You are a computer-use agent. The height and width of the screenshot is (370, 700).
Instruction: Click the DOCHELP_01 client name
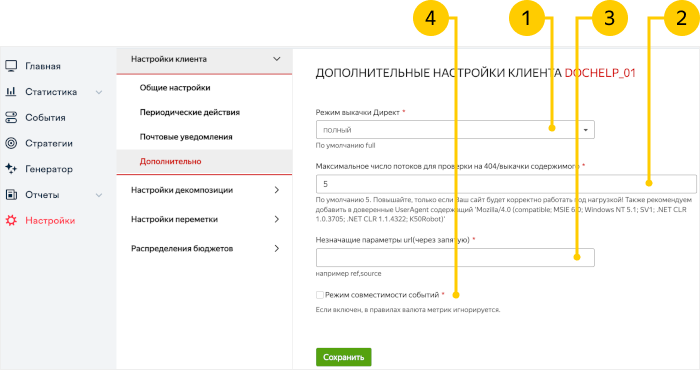point(600,73)
